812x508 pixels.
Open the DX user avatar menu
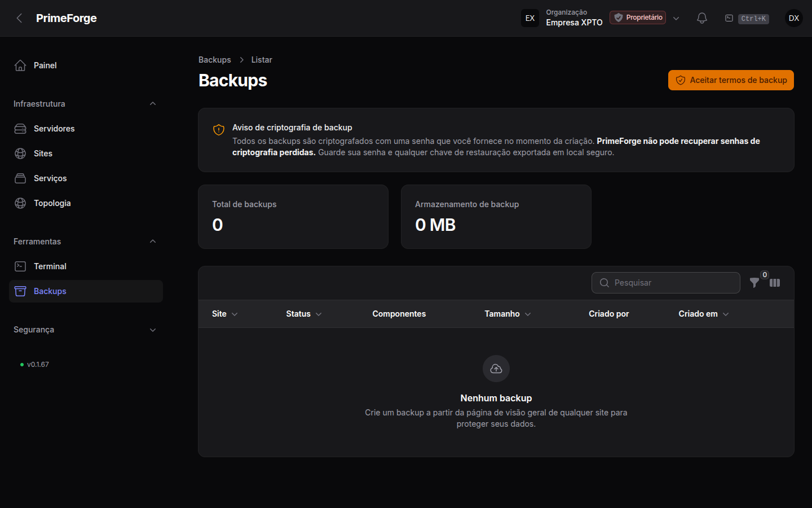tap(794, 18)
